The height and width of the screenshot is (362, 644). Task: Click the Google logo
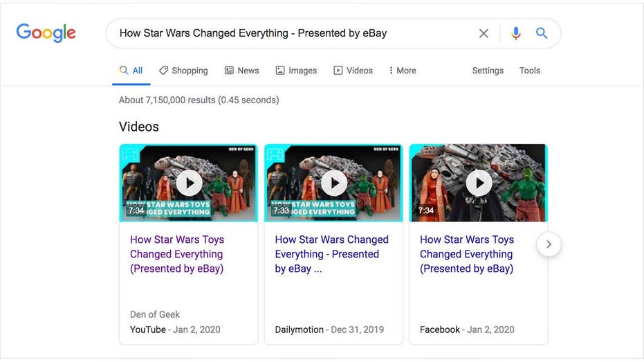tap(46, 33)
